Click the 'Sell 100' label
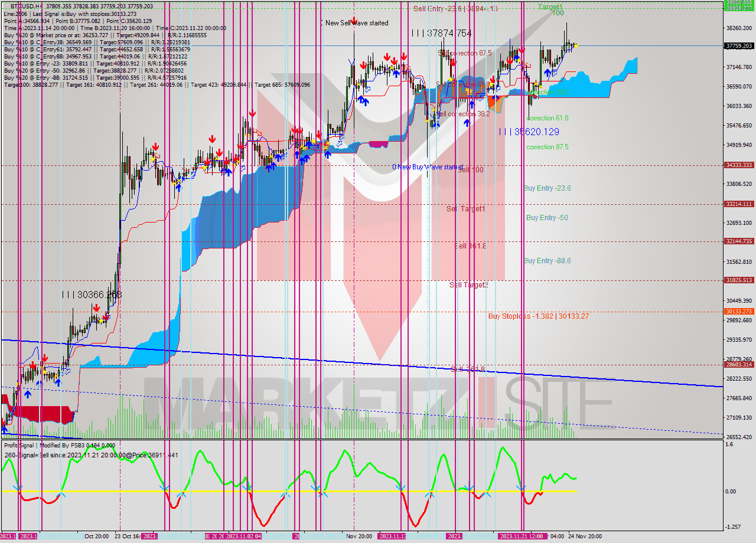 pyautogui.click(x=470, y=170)
